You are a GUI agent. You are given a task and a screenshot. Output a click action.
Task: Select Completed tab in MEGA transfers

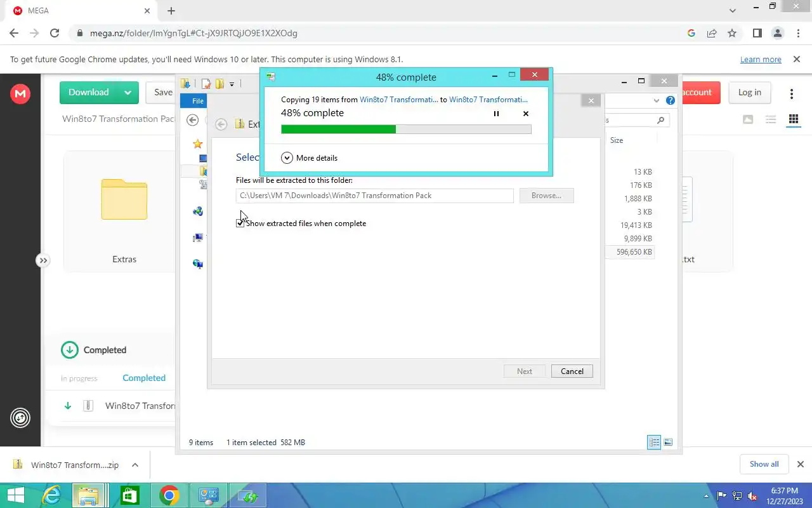(x=144, y=378)
